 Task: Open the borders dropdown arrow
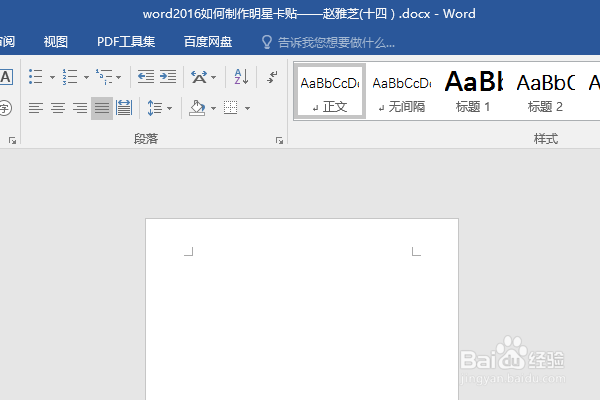(248, 108)
